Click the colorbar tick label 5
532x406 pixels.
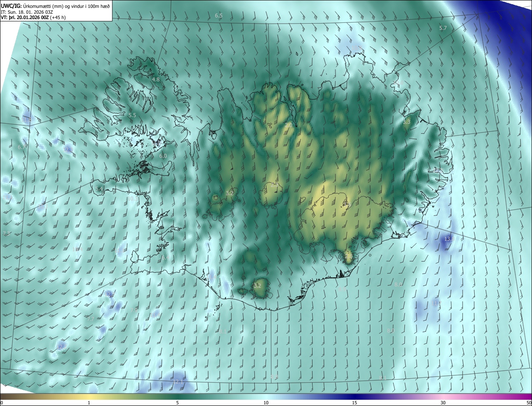tap(177, 403)
